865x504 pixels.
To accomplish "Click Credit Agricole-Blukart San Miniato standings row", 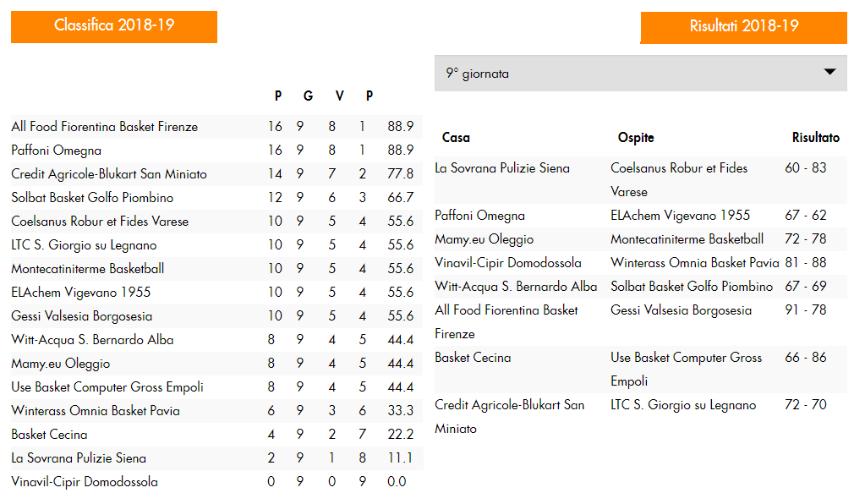I will (x=216, y=173).
